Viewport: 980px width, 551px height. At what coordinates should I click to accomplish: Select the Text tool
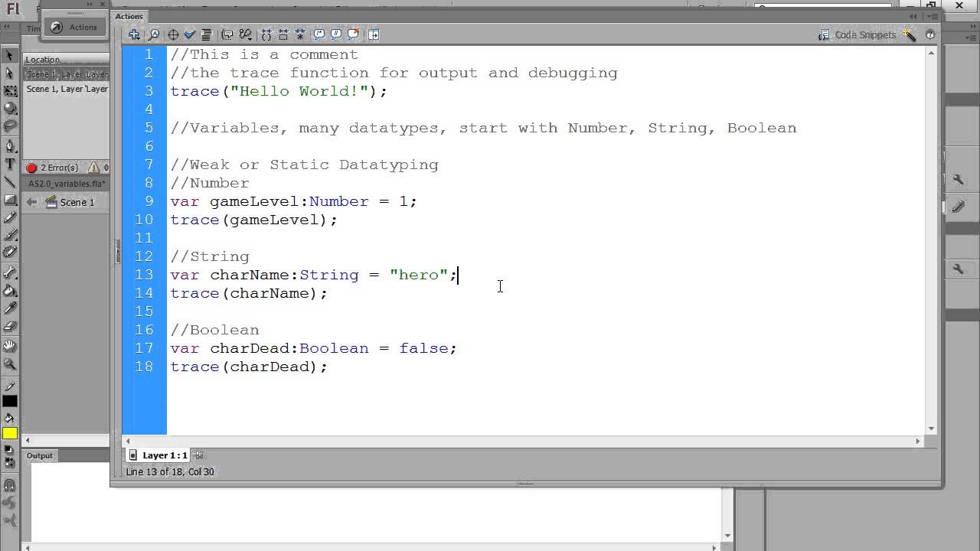10,164
